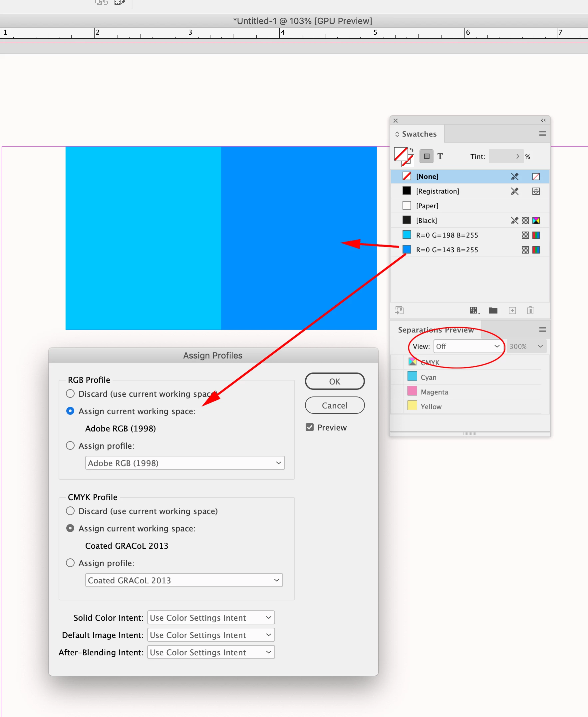This screenshot has height=717, width=588.
Task: Swap fill and stroke using the arrow icon
Action: coord(412,150)
